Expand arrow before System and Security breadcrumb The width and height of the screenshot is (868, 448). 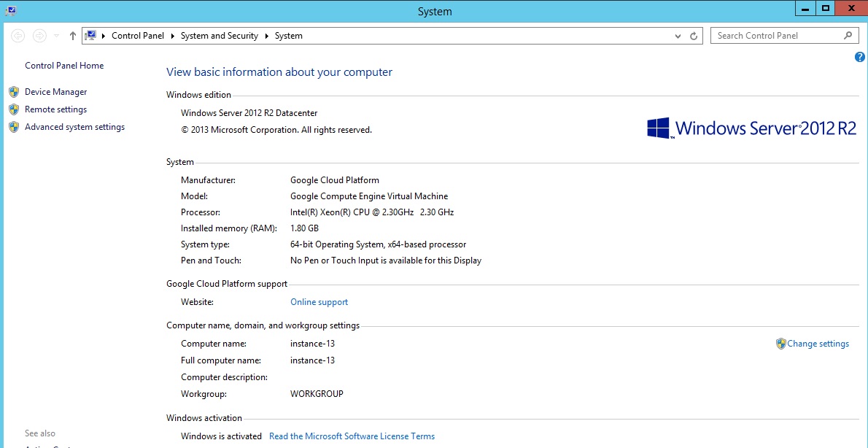(x=173, y=36)
